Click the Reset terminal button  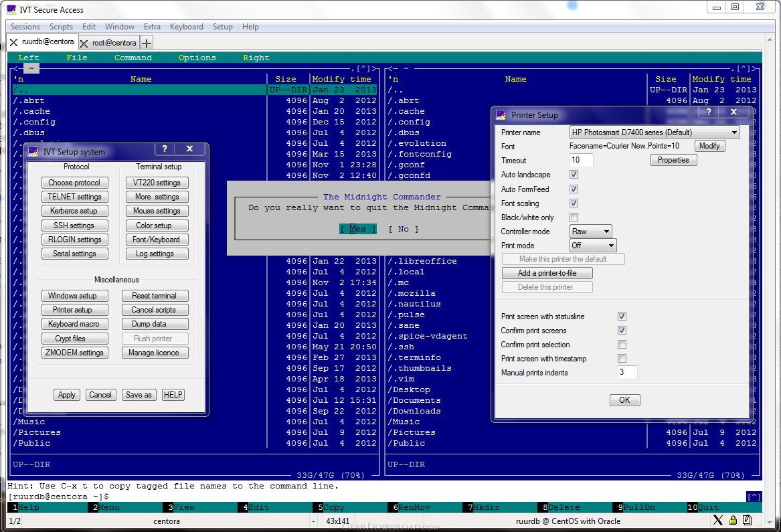tap(155, 296)
